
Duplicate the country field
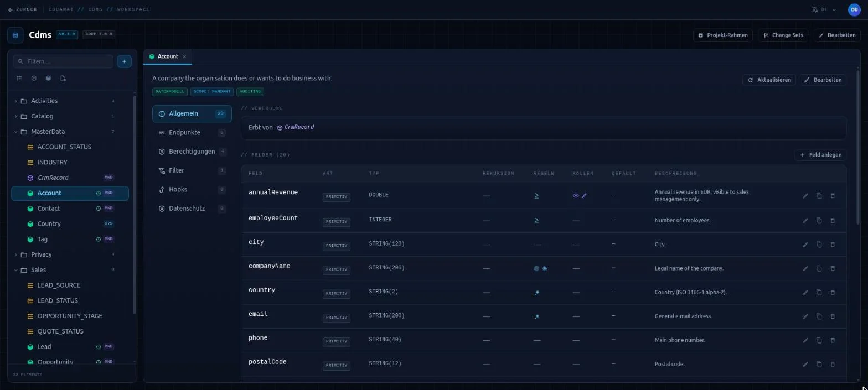pyautogui.click(x=819, y=293)
